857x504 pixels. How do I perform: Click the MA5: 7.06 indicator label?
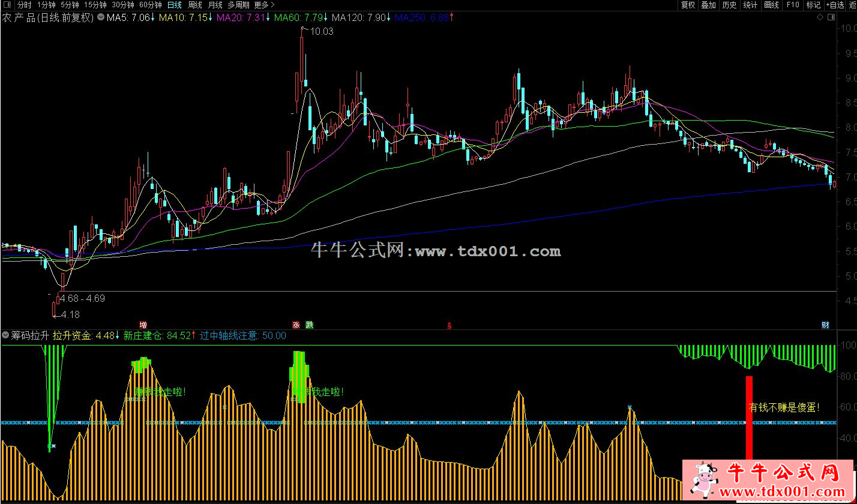coord(130,18)
